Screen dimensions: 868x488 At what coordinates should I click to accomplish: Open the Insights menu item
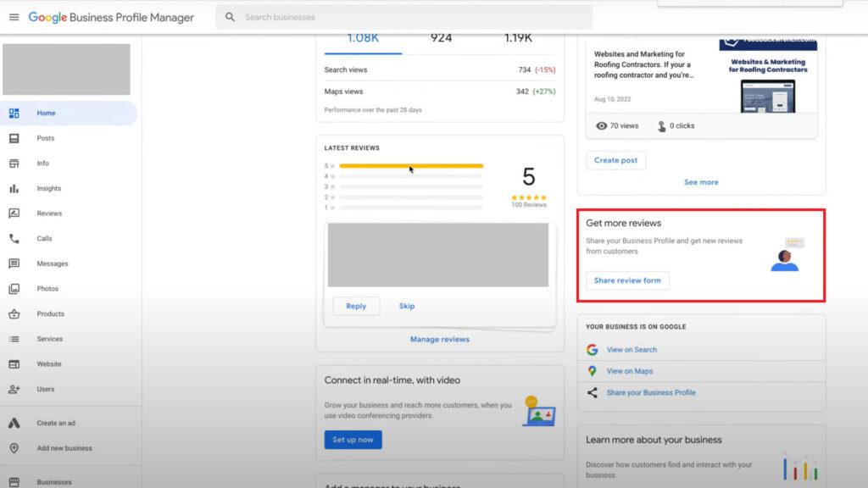(x=69, y=188)
